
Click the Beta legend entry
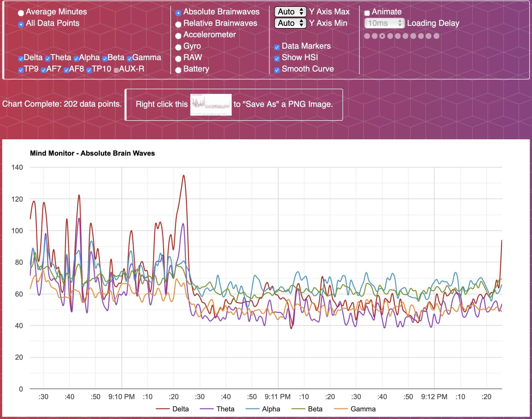point(307,409)
